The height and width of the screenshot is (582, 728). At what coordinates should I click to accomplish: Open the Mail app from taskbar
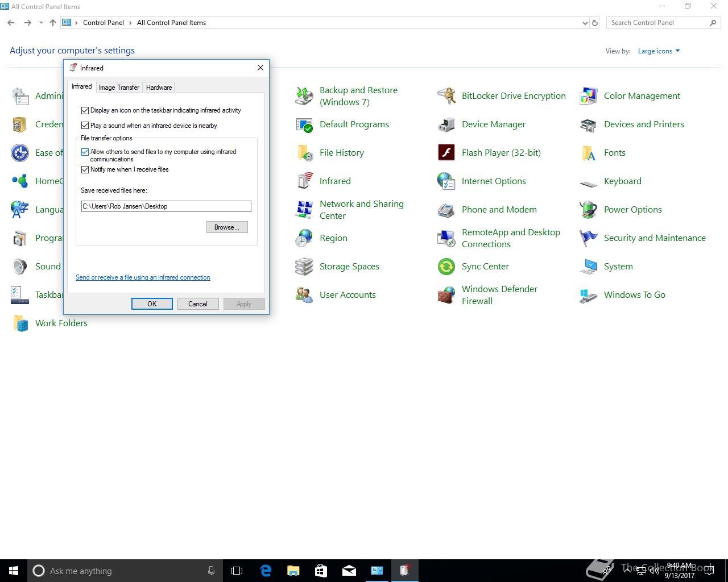[349, 571]
